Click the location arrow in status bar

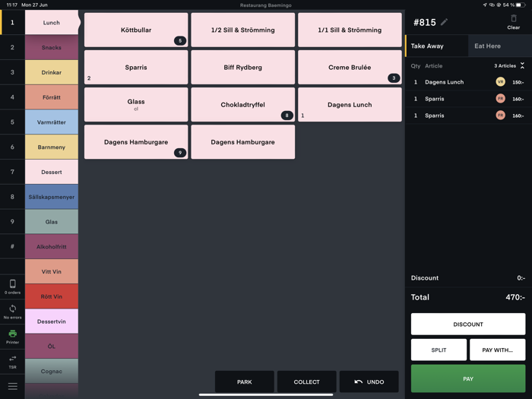click(485, 5)
